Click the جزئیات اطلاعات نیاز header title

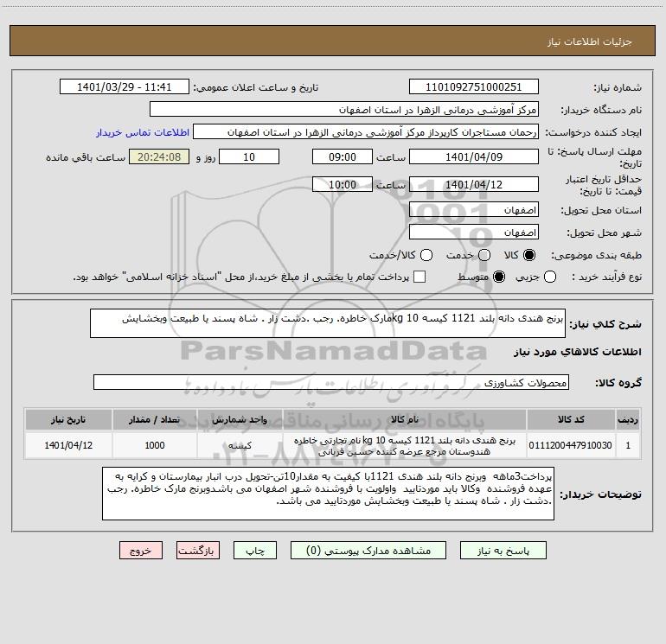point(590,41)
